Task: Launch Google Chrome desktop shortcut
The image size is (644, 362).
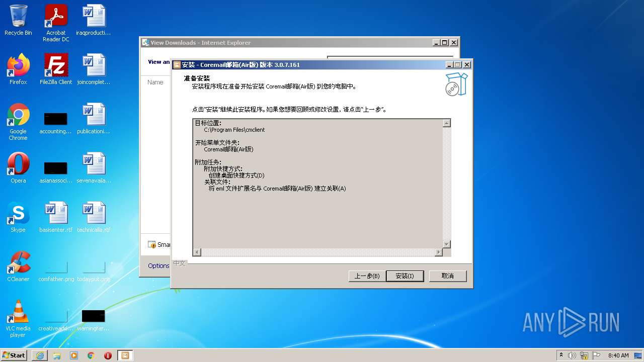Action: coord(18,122)
